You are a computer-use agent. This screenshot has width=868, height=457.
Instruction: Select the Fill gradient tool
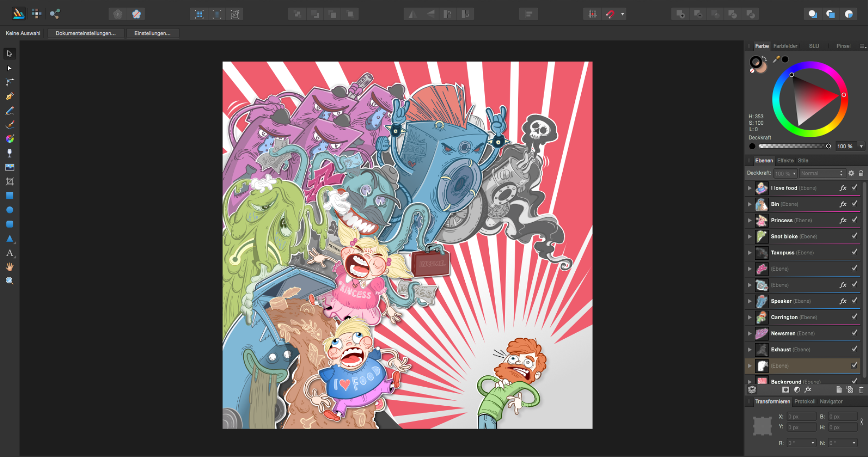[x=10, y=139]
